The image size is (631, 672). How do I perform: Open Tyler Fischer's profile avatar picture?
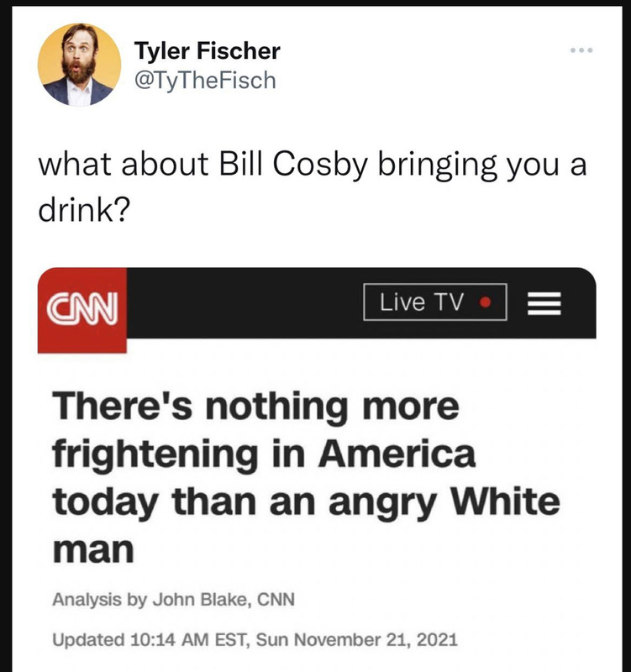(79, 65)
